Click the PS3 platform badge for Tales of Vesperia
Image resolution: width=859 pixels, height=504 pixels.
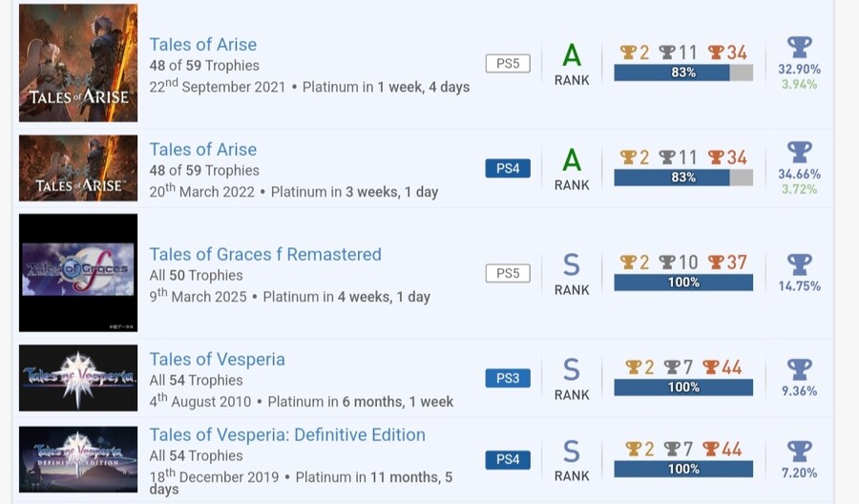click(x=507, y=378)
